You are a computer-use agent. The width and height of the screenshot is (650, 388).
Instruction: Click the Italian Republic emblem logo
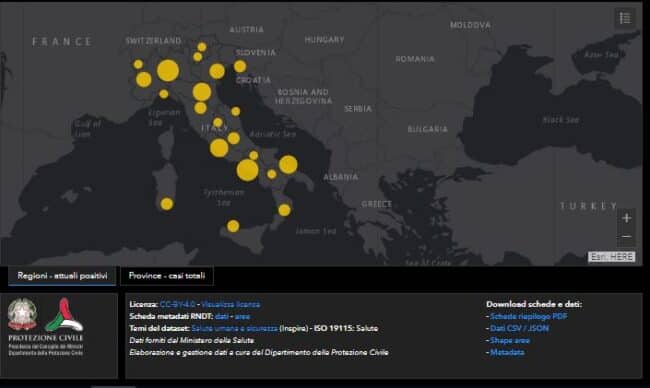pyautogui.click(x=22, y=314)
